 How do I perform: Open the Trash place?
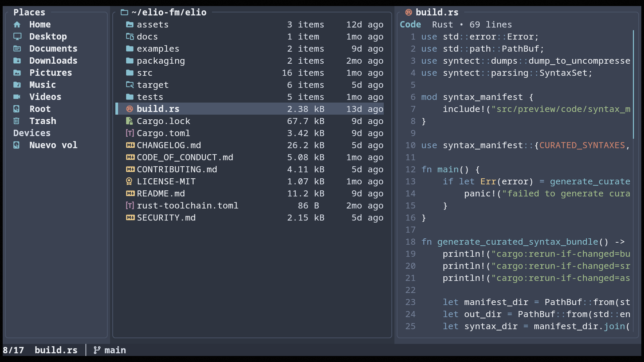click(43, 121)
